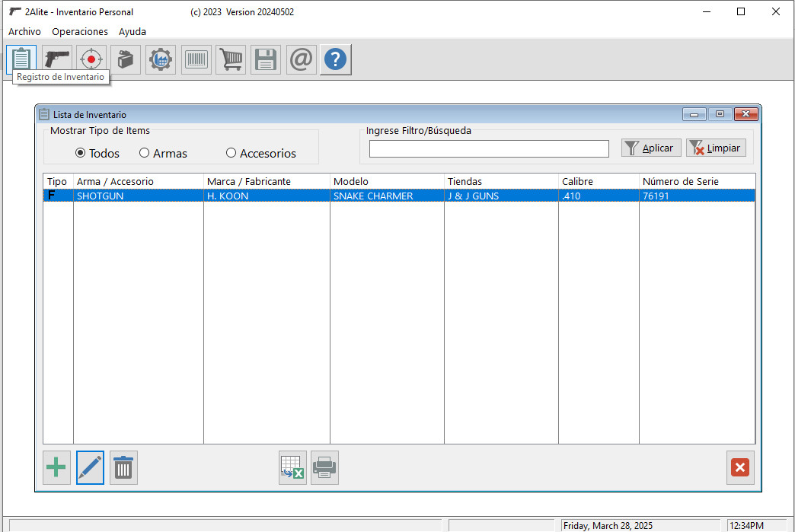Sort by the Calibre column header
Viewport: 795px width, 532px height.
pyautogui.click(x=599, y=181)
